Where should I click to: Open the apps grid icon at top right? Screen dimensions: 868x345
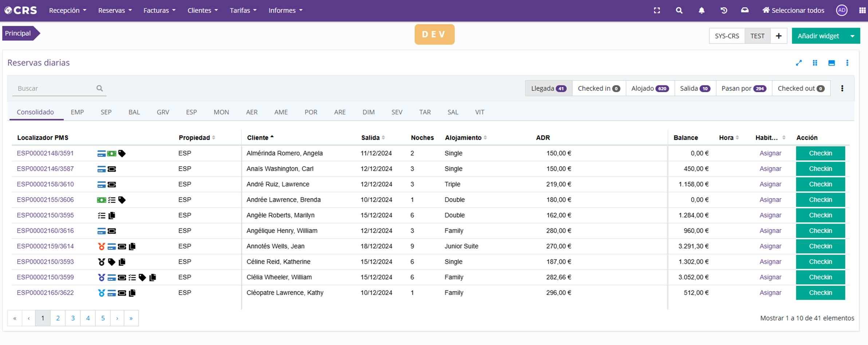point(862,11)
